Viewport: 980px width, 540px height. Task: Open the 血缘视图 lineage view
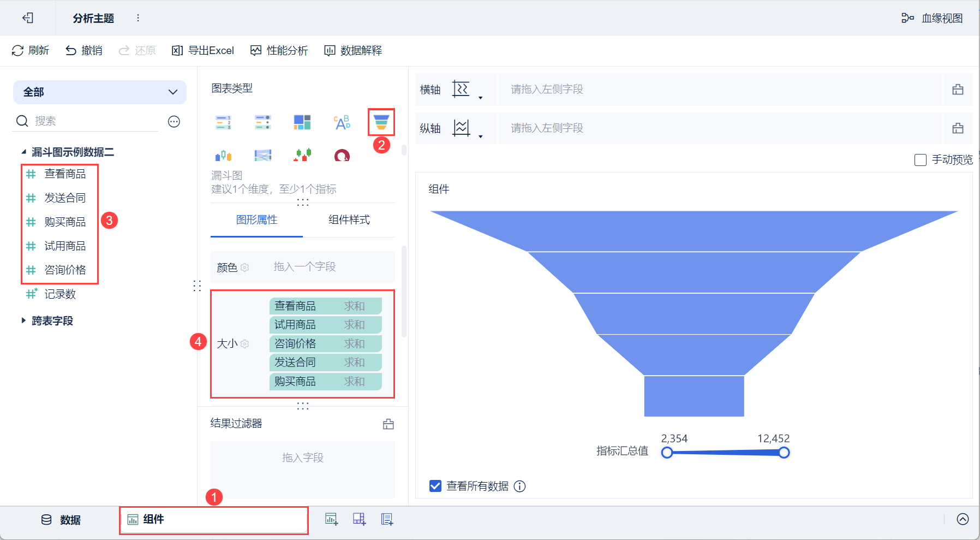[932, 18]
